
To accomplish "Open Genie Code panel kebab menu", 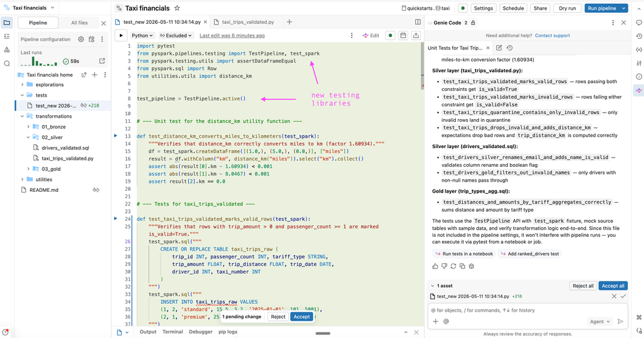I will point(613,23).
